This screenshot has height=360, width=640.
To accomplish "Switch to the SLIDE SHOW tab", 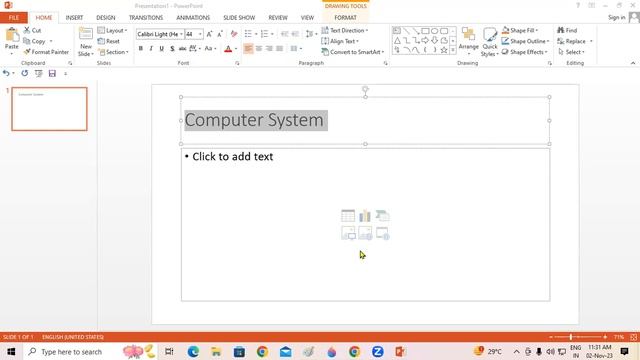I will pos(239,18).
